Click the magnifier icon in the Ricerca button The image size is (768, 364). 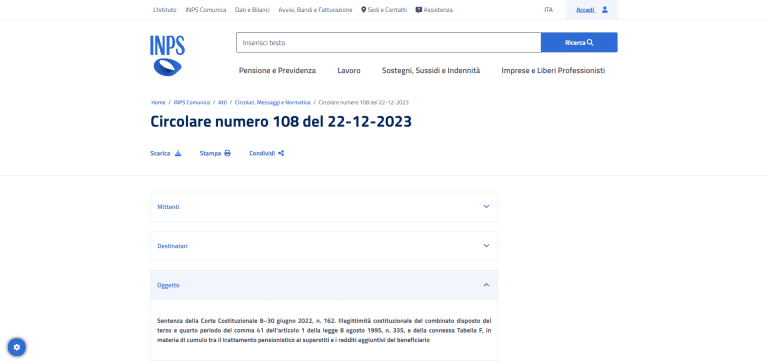click(590, 43)
